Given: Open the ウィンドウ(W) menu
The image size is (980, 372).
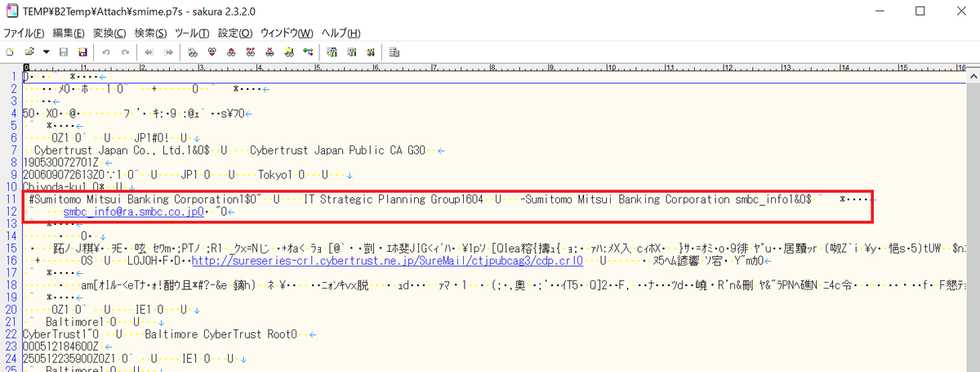Looking at the screenshot, I should pos(287,34).
